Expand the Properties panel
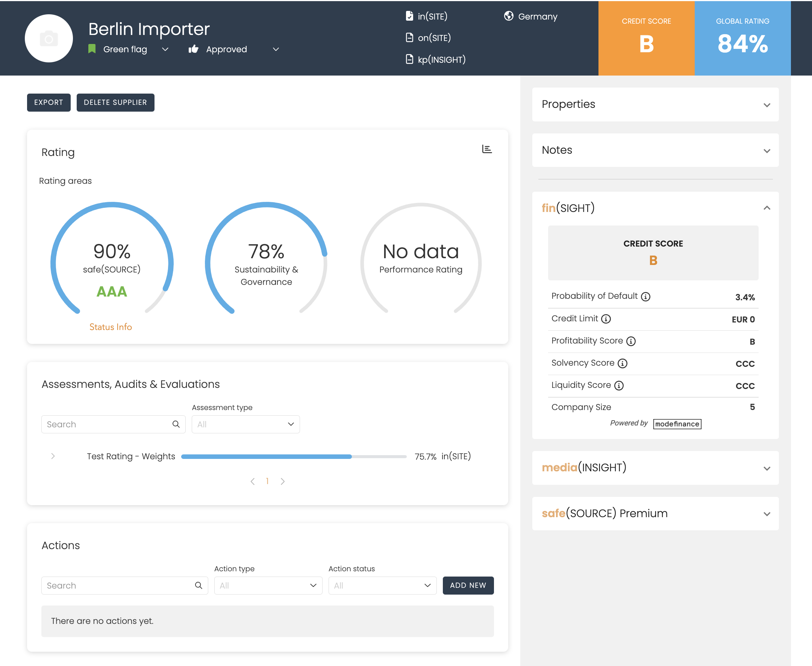 click(x=767, y=105)
